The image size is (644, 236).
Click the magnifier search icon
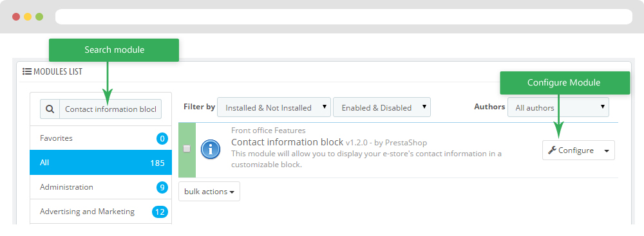[x=50, y=109]
